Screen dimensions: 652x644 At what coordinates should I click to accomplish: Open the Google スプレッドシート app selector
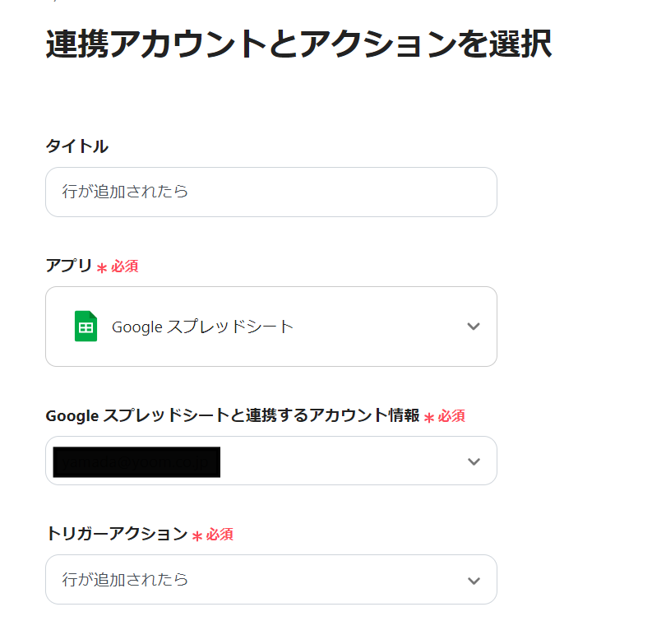tap(271, 327)
